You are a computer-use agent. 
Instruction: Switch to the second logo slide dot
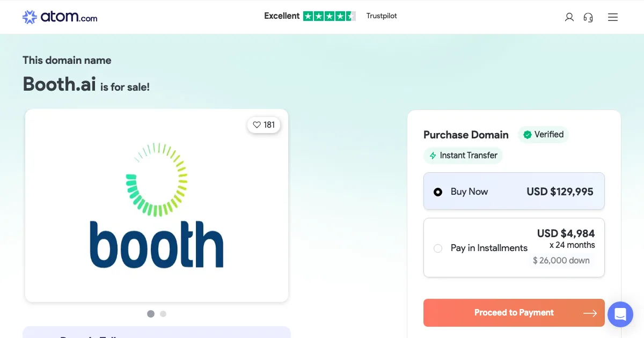[163, 314]
